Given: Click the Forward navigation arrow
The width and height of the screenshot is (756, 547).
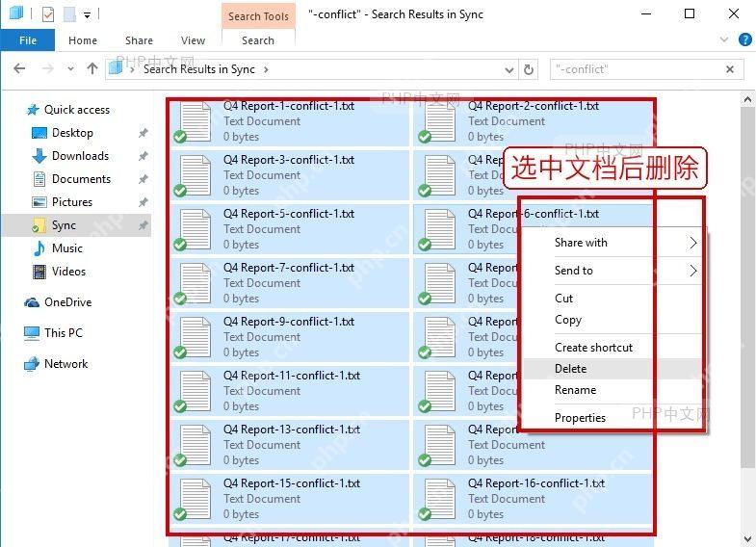Looking at the screenshot, I should (48, 69).
